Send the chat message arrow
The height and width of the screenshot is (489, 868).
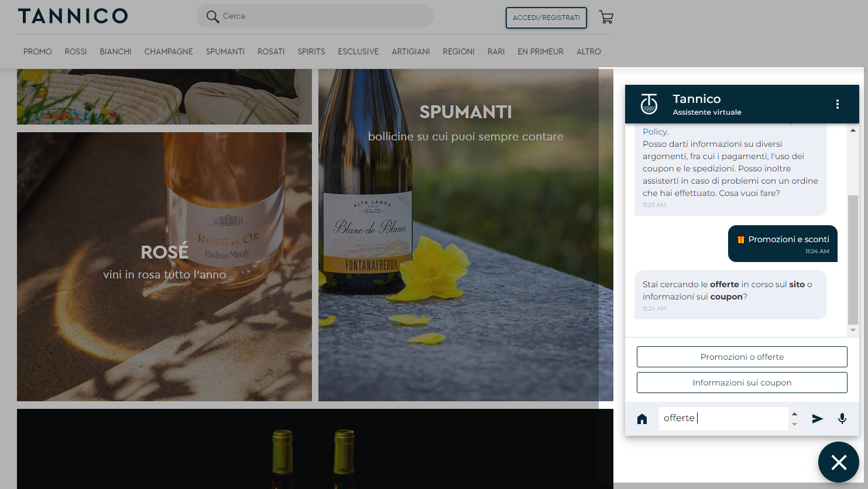tap(818, 418)
